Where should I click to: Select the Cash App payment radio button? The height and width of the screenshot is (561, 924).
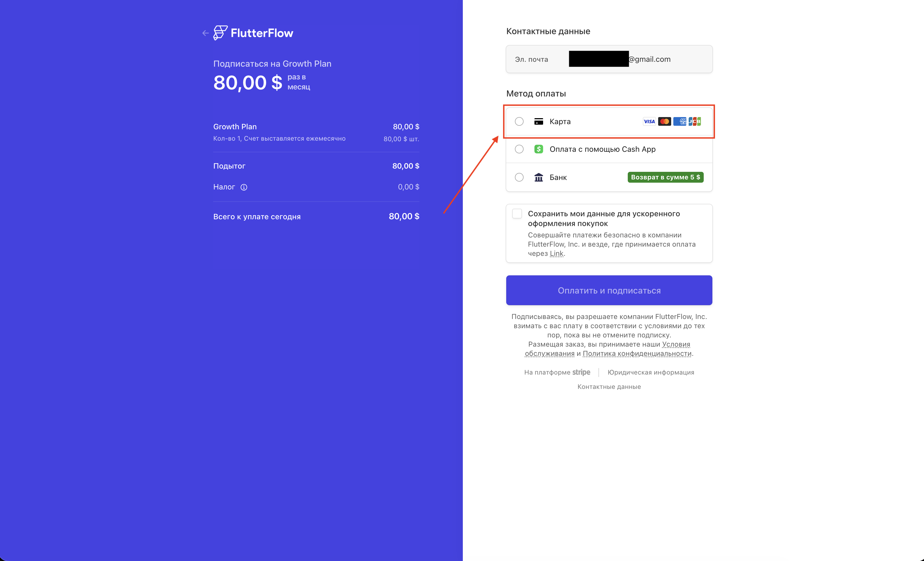point(519,149)
